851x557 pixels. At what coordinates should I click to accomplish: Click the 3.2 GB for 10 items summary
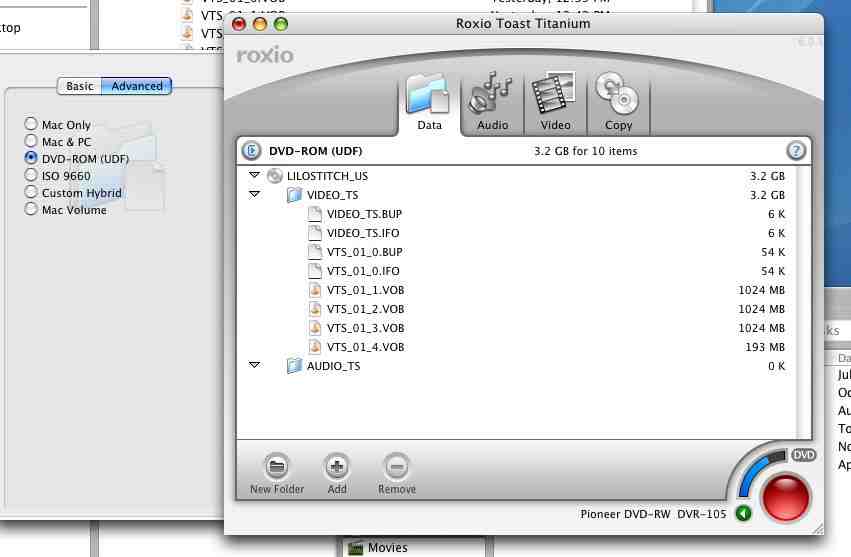tap(586, 151)
